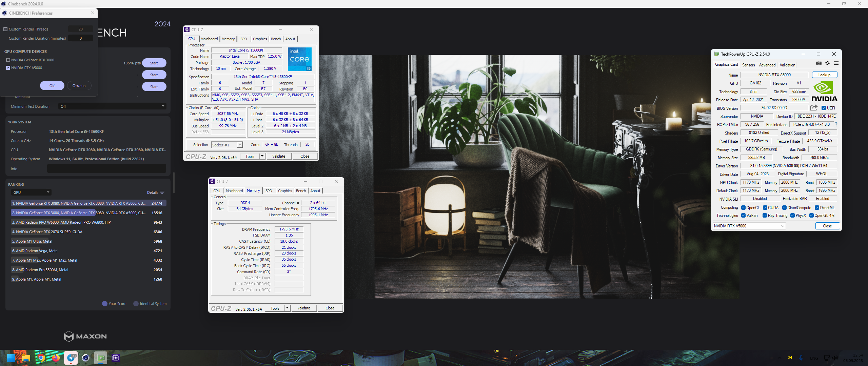The image size is (868, 366).
Task: Open GPU-Z hamburger menu
Action: click(x=836, y=63)
